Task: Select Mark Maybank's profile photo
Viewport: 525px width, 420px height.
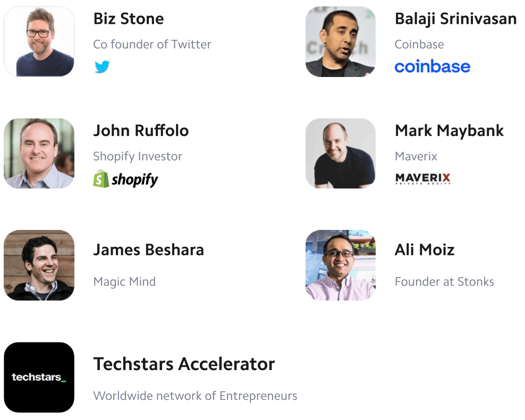Action: [341, 153]
